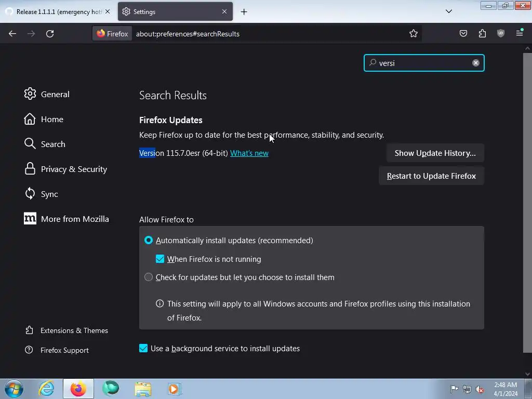Click the Firefox taskbar icon
The image size is (532, 399).
coord(78,389)
